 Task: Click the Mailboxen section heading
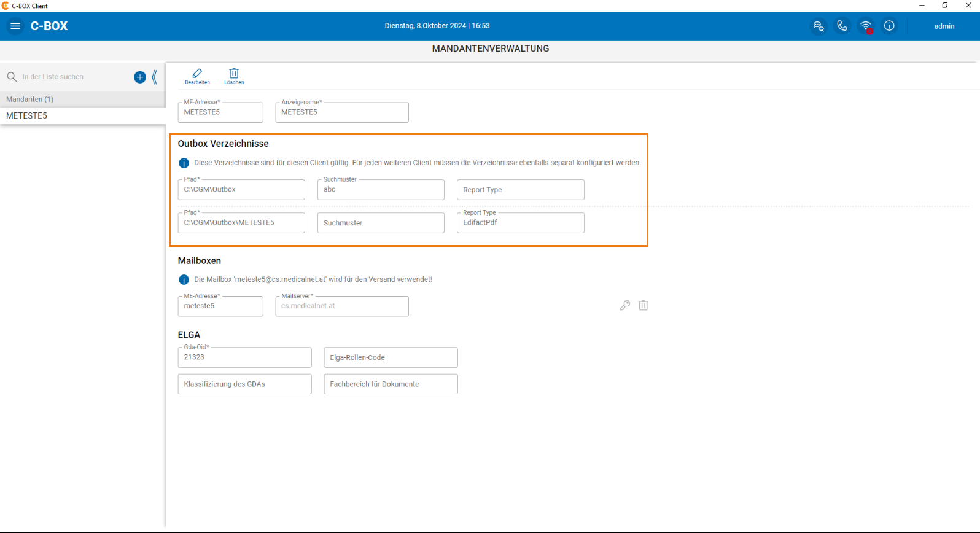coord(200,261)
